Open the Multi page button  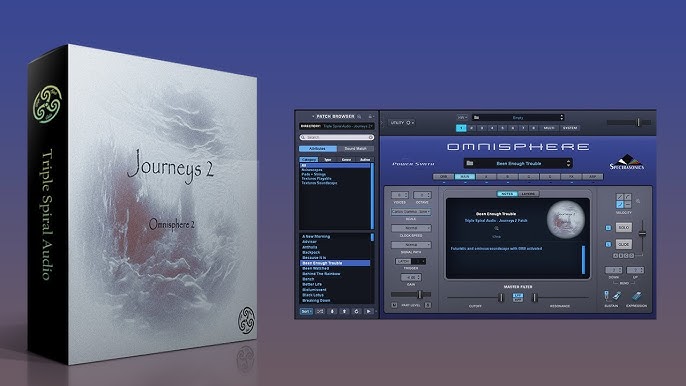pyautogui.click(x=549, y=128)
